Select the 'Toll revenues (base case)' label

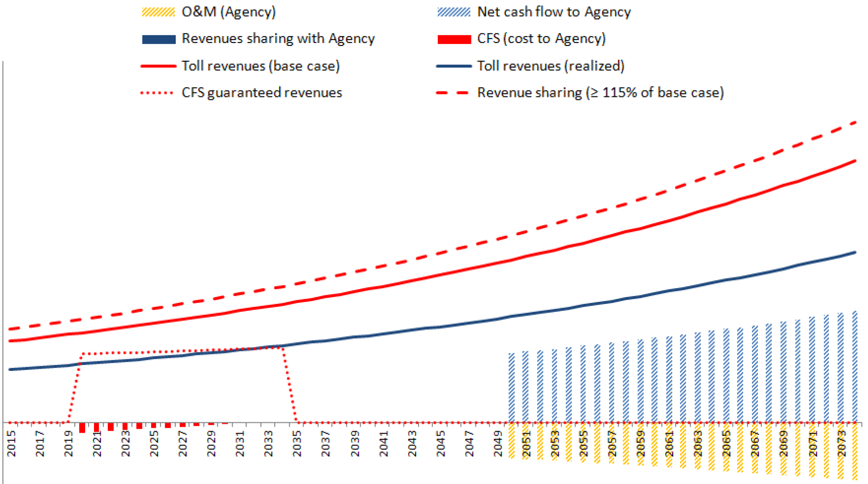tap(260, 66)
